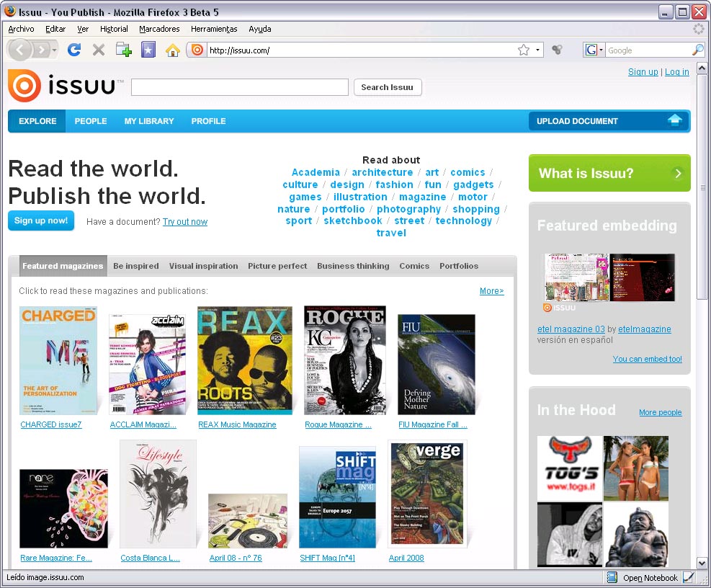Click the Issuu site favicon in address bar
711x588 pixels.
coord(197,50)
